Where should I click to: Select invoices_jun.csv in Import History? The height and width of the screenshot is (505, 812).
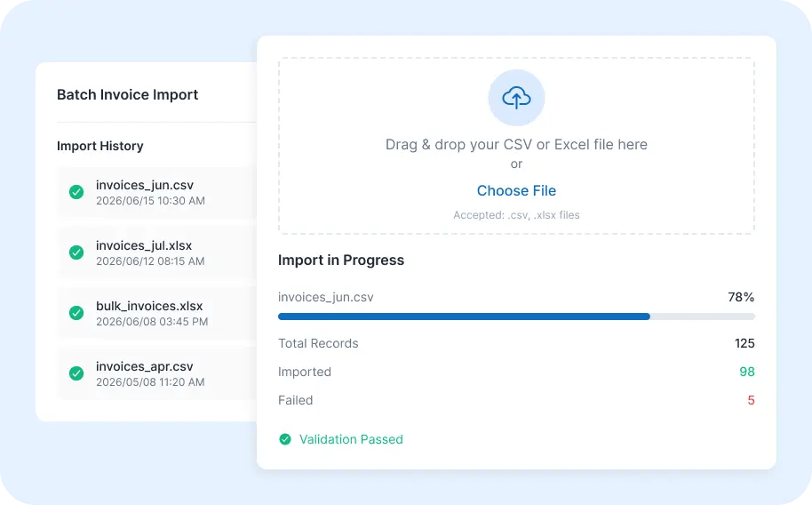point(157,192)
